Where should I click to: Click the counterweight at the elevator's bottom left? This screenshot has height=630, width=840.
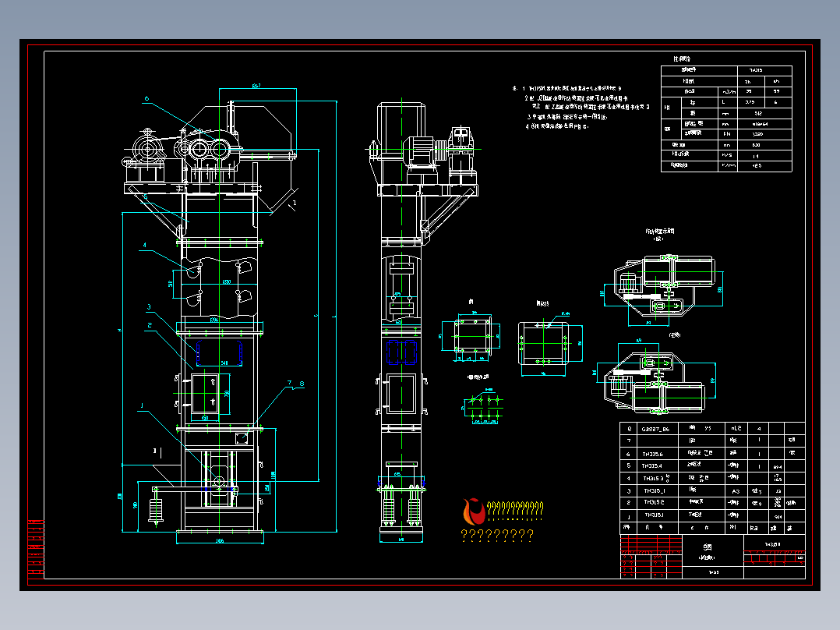click(x=157, y=509)
